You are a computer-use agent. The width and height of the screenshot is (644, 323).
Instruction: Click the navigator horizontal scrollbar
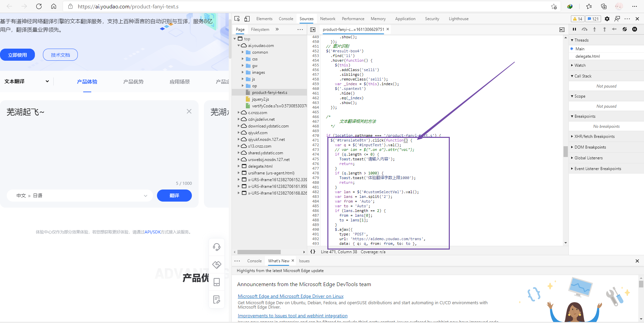click(x=259, y=252)
